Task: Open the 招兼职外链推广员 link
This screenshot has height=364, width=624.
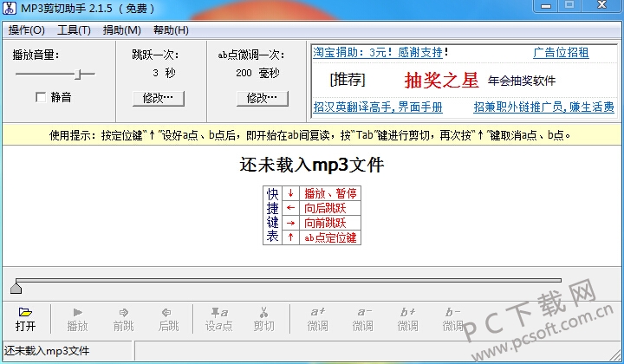Action: pos(543,107)
